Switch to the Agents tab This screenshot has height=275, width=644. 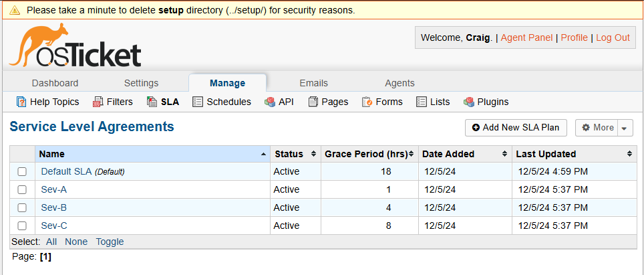[399, 83]
